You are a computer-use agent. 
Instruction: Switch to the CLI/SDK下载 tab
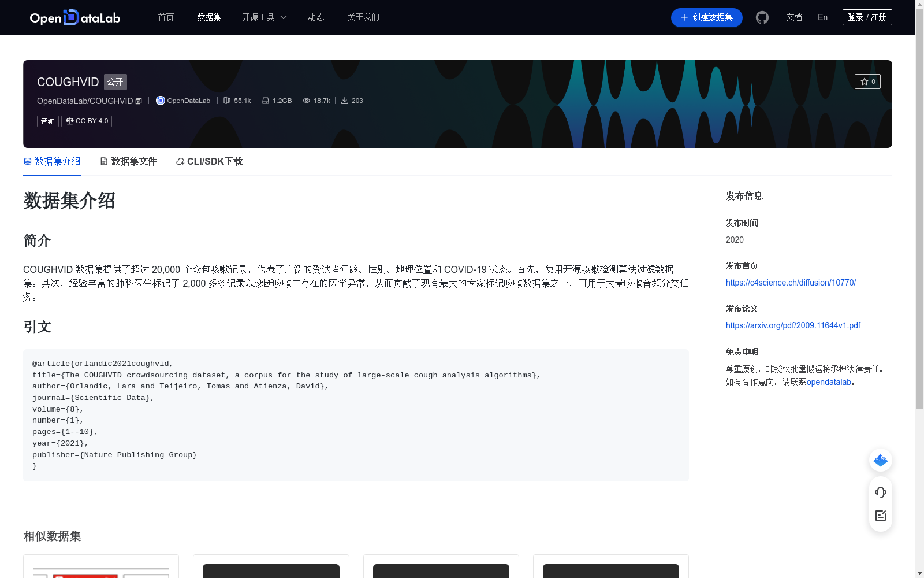tap(209, 161)
